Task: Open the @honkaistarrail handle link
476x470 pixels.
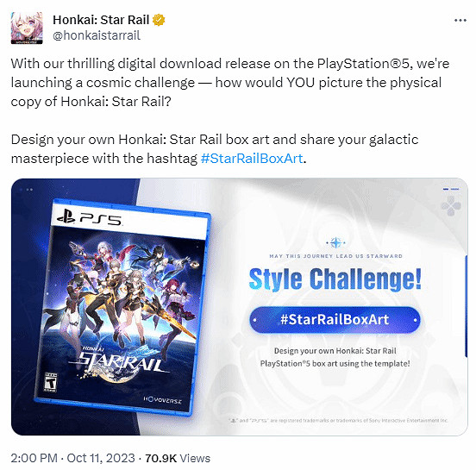Action: (x=97, y=35)
